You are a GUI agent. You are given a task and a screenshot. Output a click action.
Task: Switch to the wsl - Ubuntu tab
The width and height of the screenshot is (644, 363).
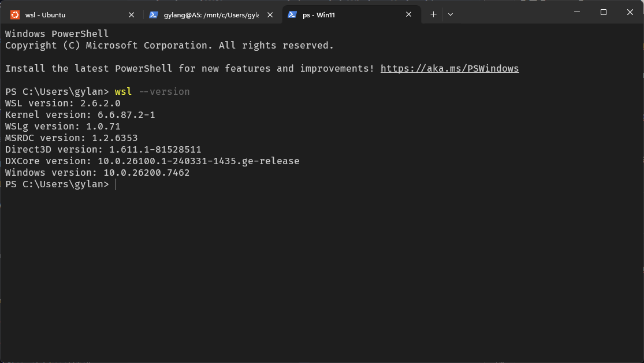click(45, 15)
